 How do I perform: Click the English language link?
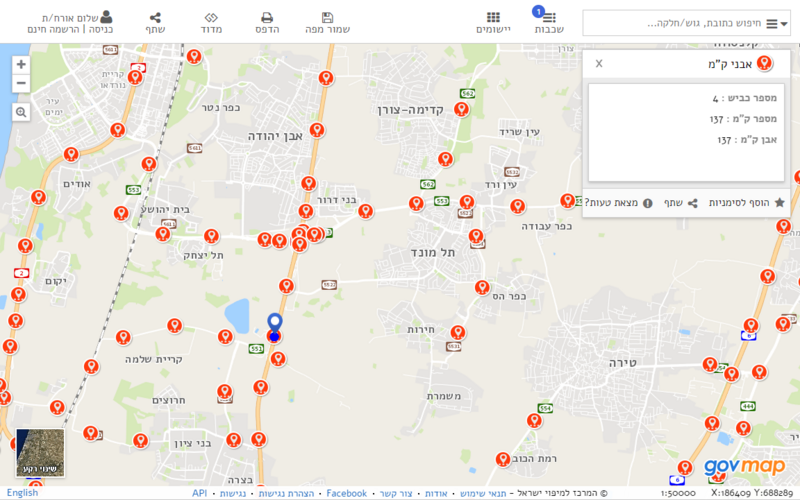[x=22, y=493]
